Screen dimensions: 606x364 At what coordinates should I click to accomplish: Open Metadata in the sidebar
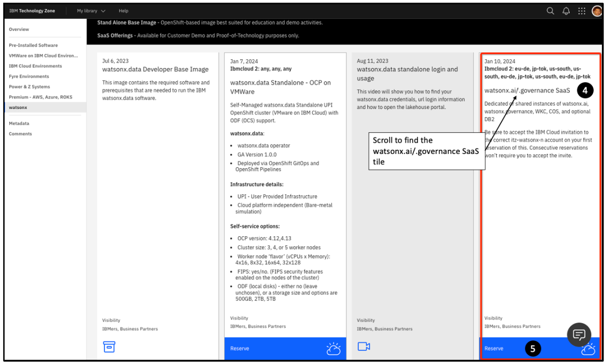point(19,124)
